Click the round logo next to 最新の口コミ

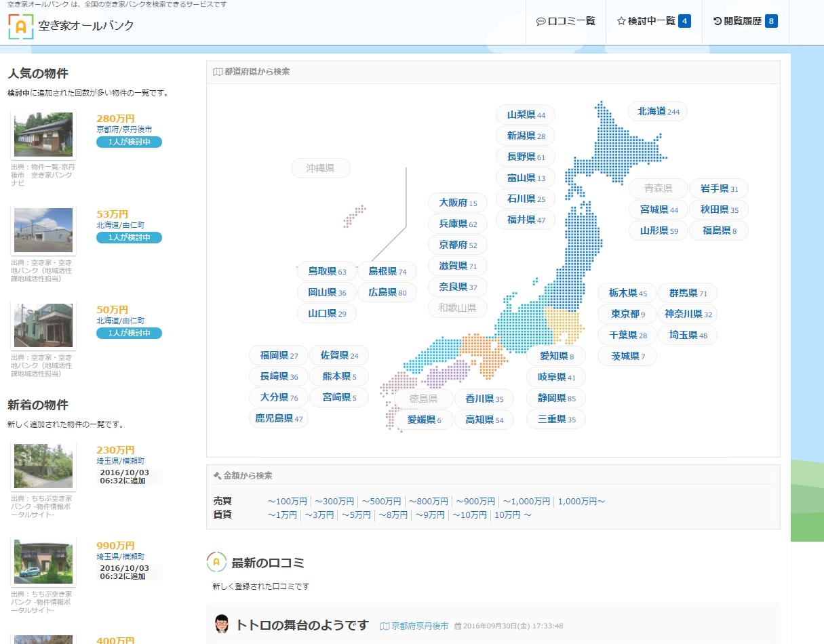[x=216, y=562]
